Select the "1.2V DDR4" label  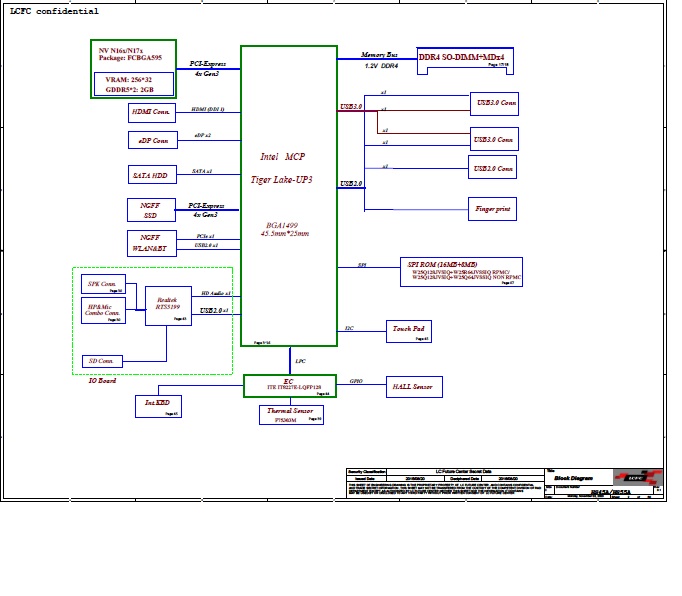tap(381, 66)
